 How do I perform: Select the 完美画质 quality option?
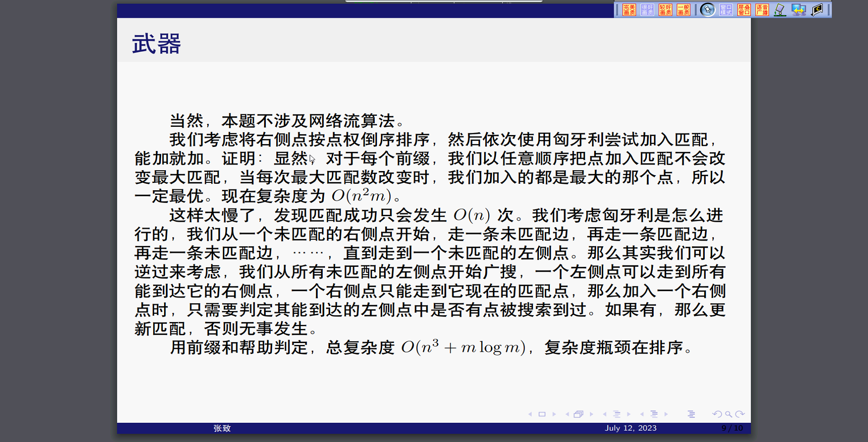pos(629,10)
